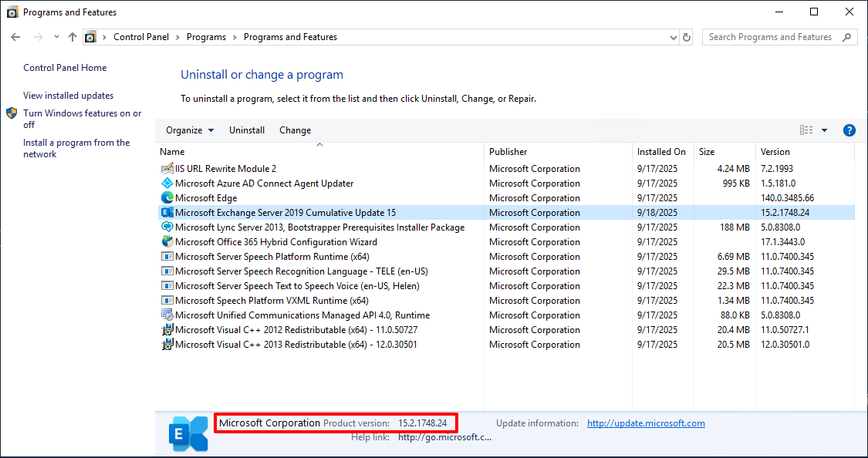Screen dimensions: 868x458
Task: Click the Unified Communications Managed API icon
Action: tap(167, 315)
